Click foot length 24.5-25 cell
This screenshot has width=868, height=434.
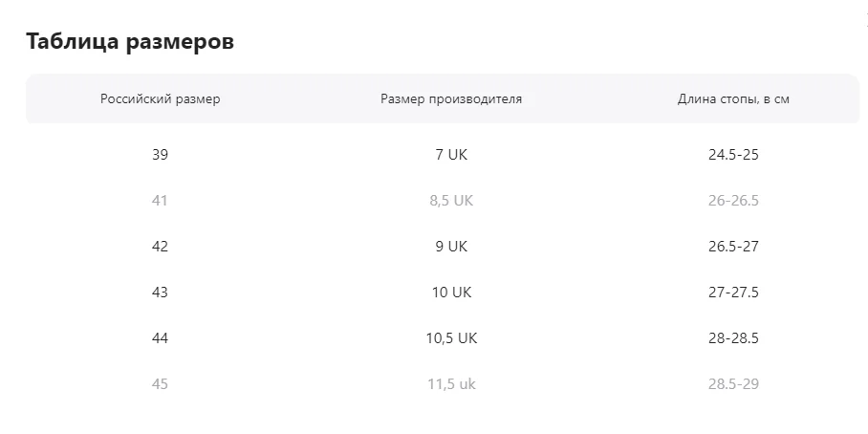tap(733, 154)
